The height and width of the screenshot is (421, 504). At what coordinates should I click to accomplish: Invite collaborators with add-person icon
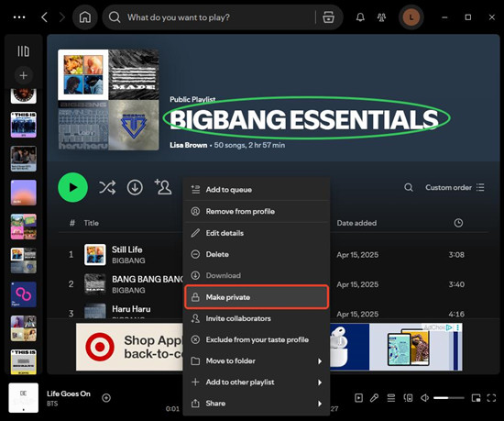click(x=163, y=187)
